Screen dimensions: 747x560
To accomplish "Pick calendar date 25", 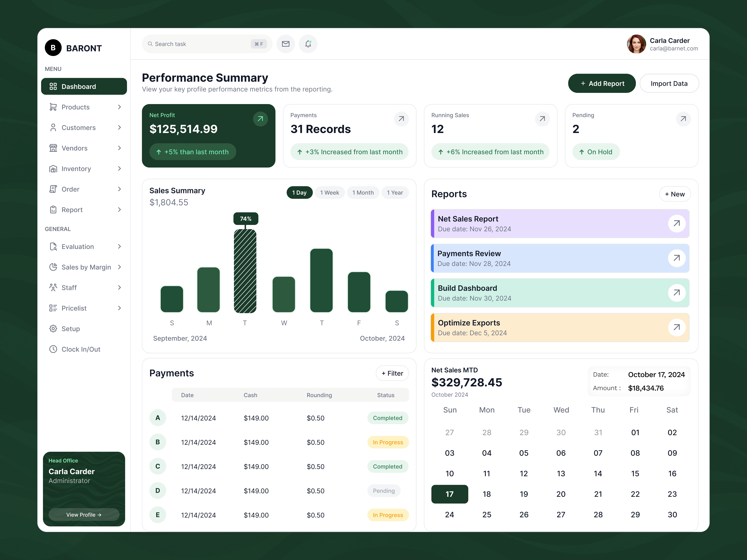I will [487, 515].
